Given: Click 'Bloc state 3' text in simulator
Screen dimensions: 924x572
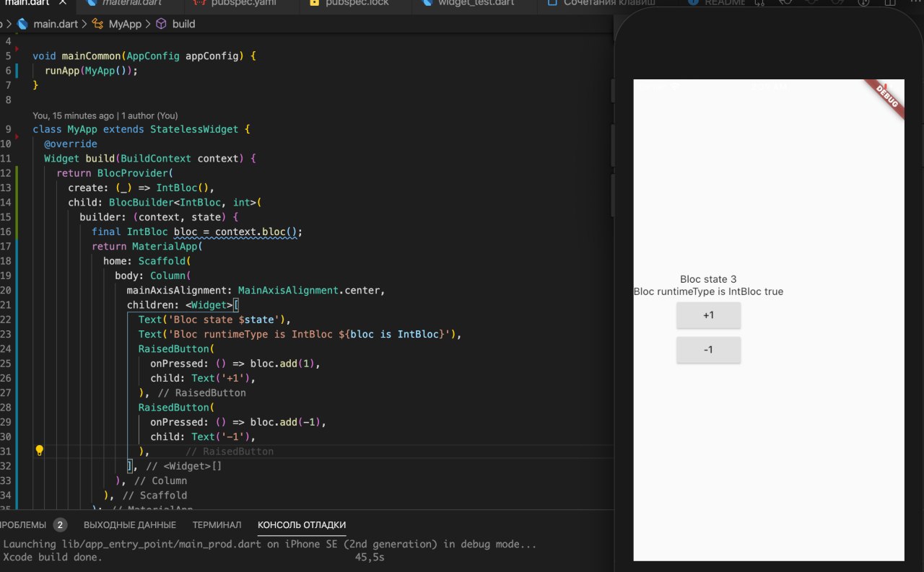Looking at the screenshot, I should [708, 279].
